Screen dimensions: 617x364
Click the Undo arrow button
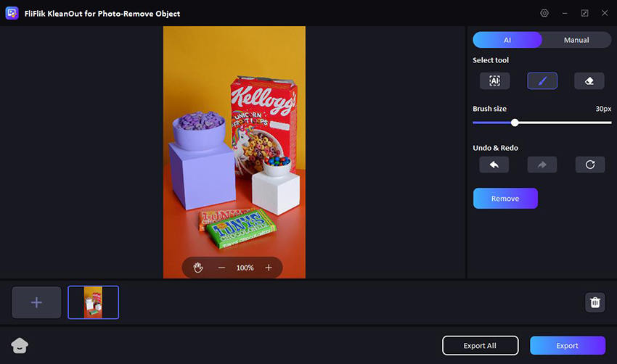[x=494, y=165]
